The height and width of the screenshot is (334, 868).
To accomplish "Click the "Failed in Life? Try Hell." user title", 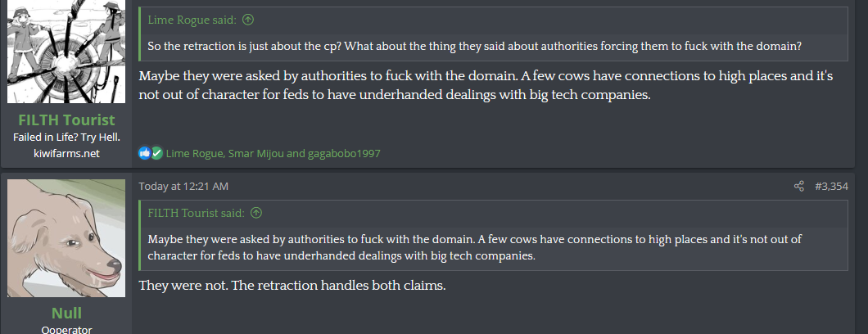I will 66,137.
